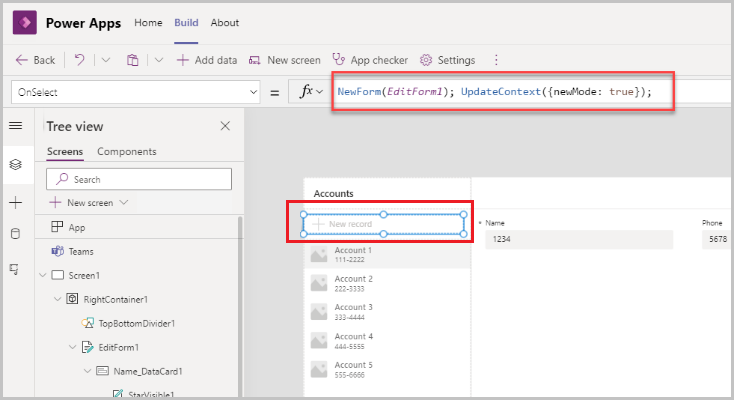Click New screen in the top toolbar
Image resolution: width=734 pixels, height=400 pixels.
click(x=285, y=60)
